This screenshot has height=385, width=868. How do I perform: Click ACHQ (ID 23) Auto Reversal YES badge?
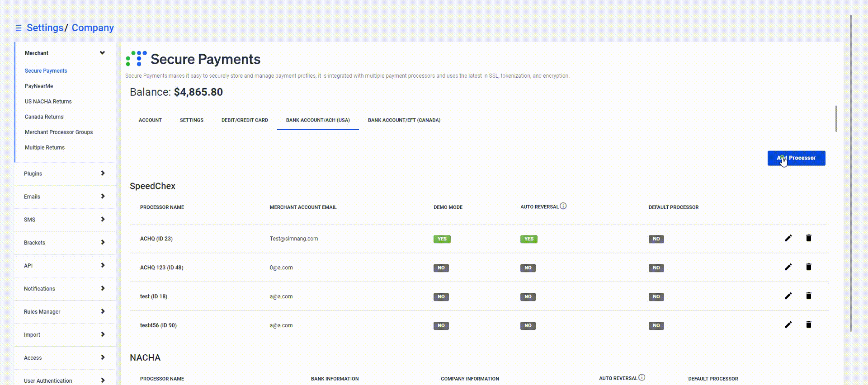coord(528,239)
